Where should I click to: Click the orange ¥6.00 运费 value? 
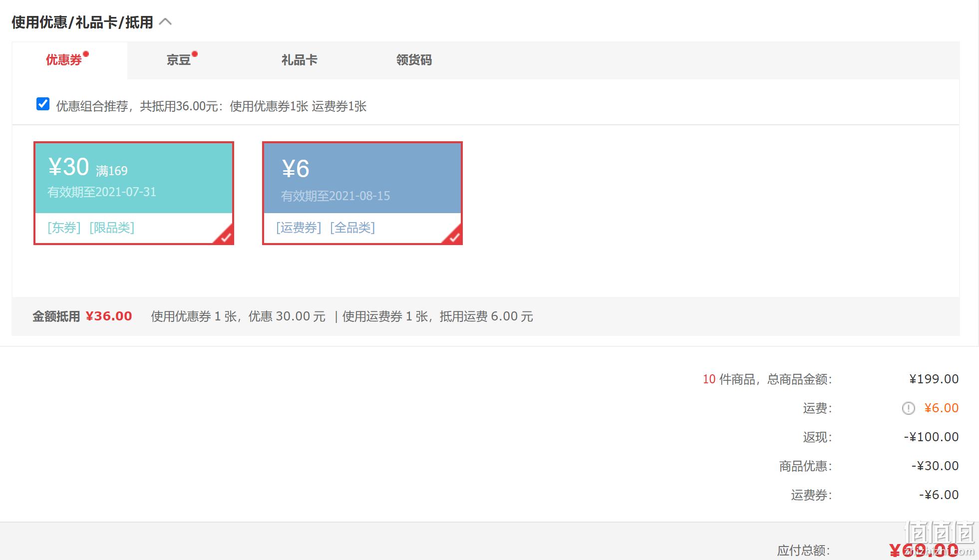[x=941, y=408]
